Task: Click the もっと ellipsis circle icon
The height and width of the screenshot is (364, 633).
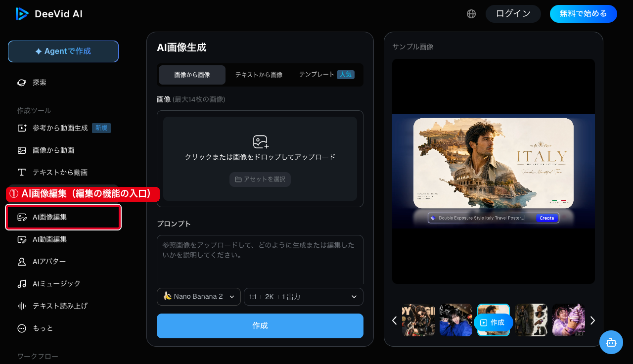Action: pos(22,328)
